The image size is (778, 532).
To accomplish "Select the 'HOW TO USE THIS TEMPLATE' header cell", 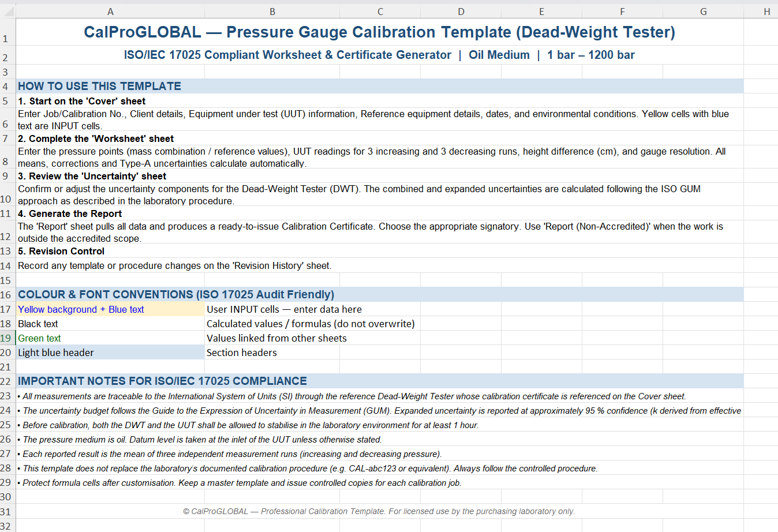I will 380,86.
